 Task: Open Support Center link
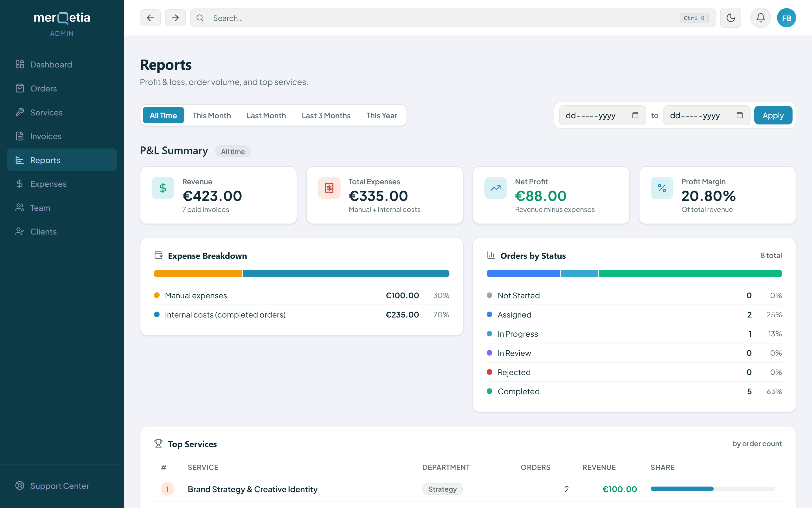(62, 485)
